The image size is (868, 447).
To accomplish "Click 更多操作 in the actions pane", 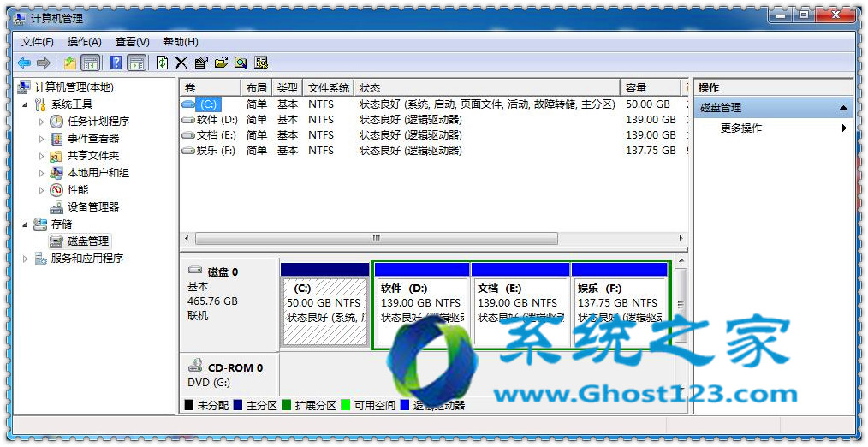I will (x=740, y=128).
